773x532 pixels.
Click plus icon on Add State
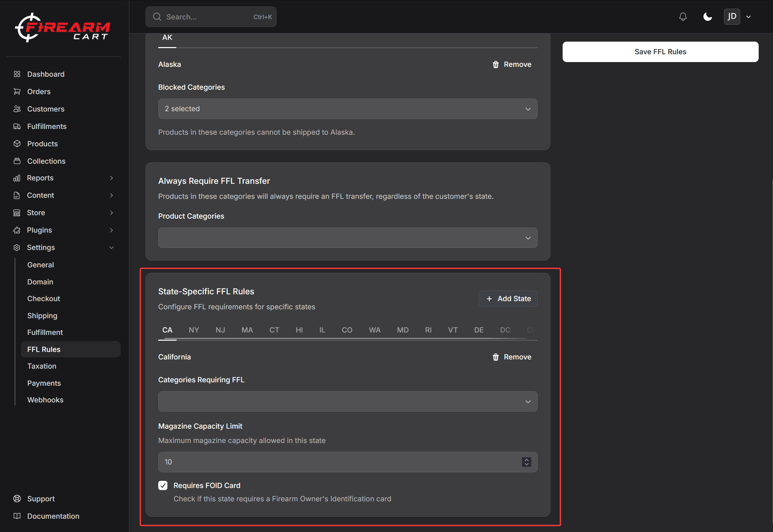click(x=489, y=299)
